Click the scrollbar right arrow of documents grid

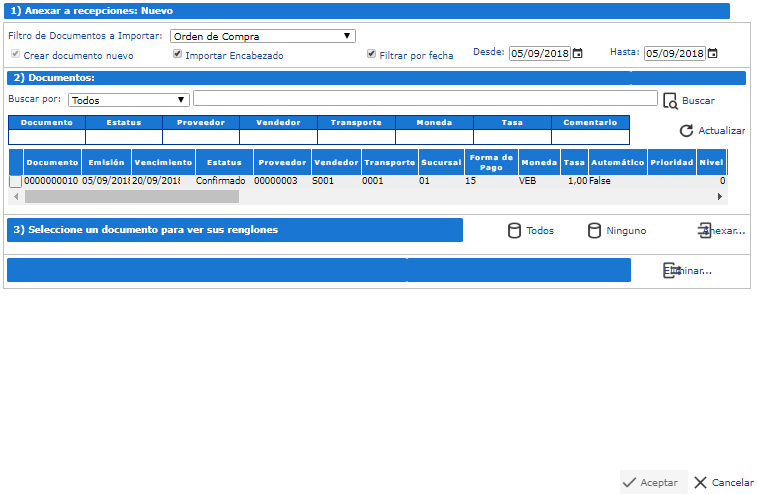[719, 196]
